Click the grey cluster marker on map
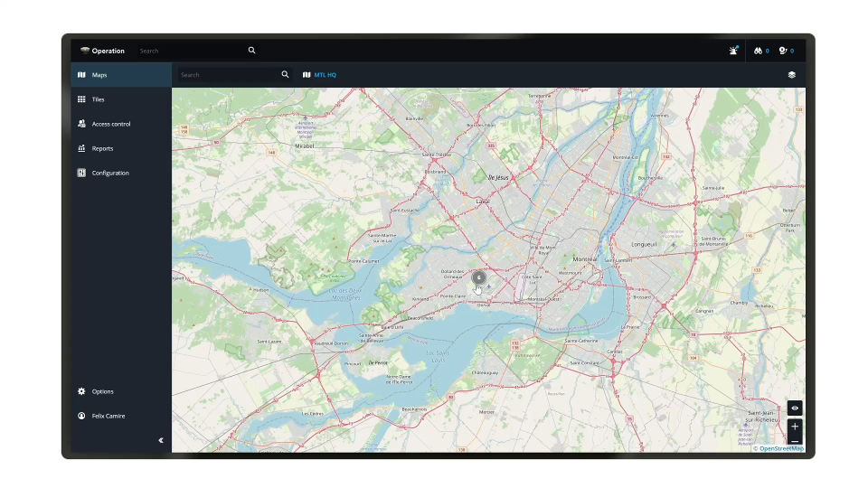 click(479, 277)
